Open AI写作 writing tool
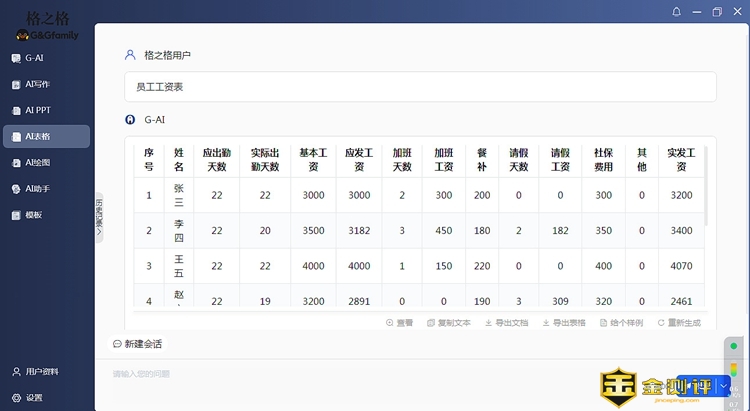The width and height of the screenshot is (750, 411). [x=37, y=84]
